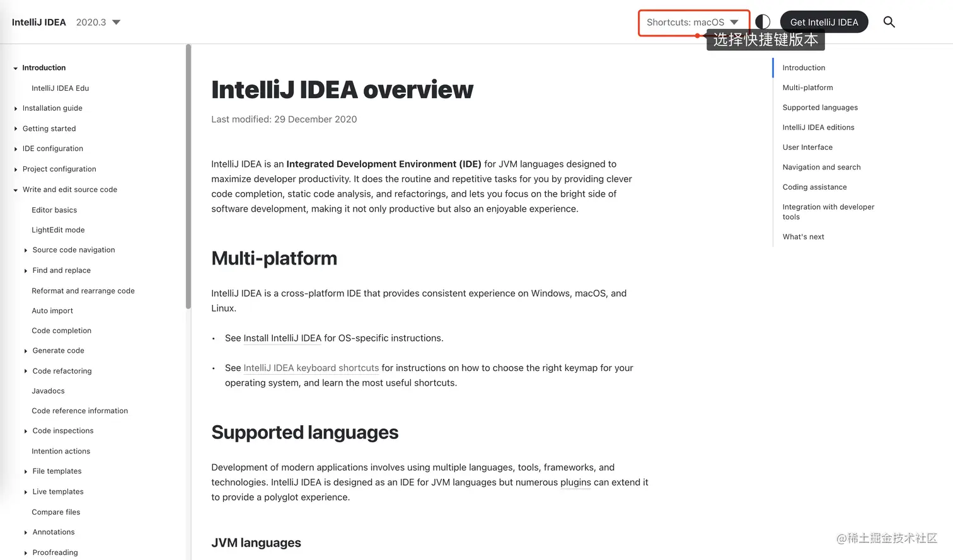This screenshot has height=560, width=953.
Task: Open LightEdit mode in sidebar
Action: 58,230
